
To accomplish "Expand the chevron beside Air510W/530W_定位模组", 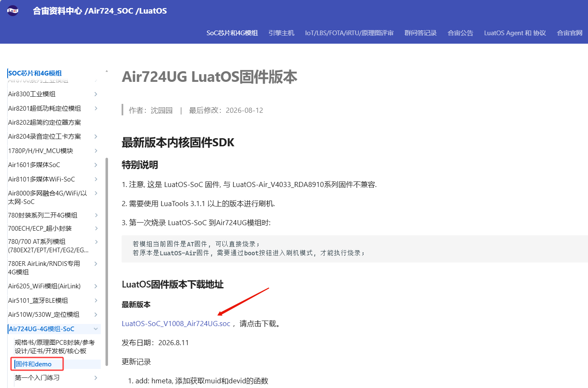I will click(x=96, y=315).
